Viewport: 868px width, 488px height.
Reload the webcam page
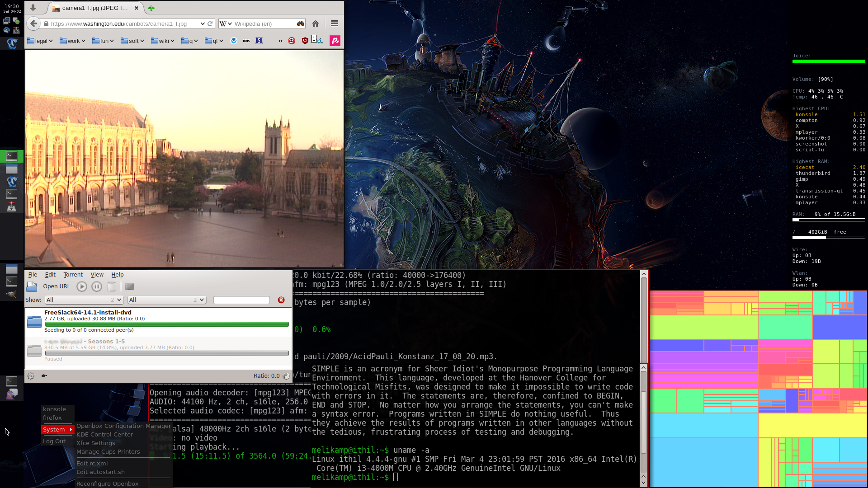tap(210, 23)
